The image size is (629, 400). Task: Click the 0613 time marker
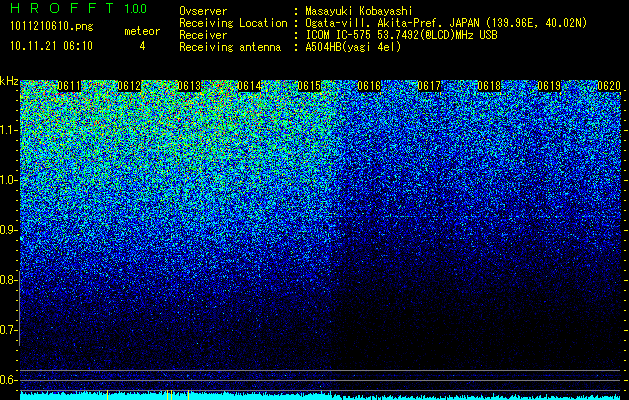click(189, 86)
